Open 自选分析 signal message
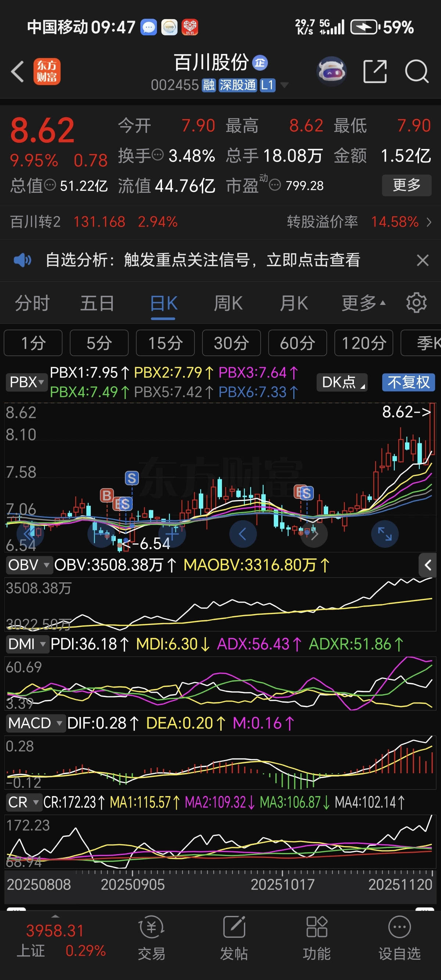 click(x=203, y=260)
